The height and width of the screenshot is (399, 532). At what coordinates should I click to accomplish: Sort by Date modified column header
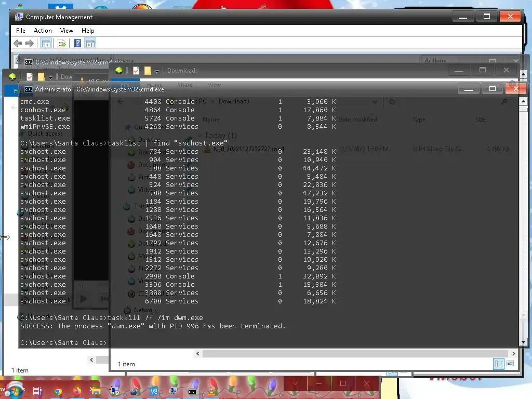tap(357, 119)
